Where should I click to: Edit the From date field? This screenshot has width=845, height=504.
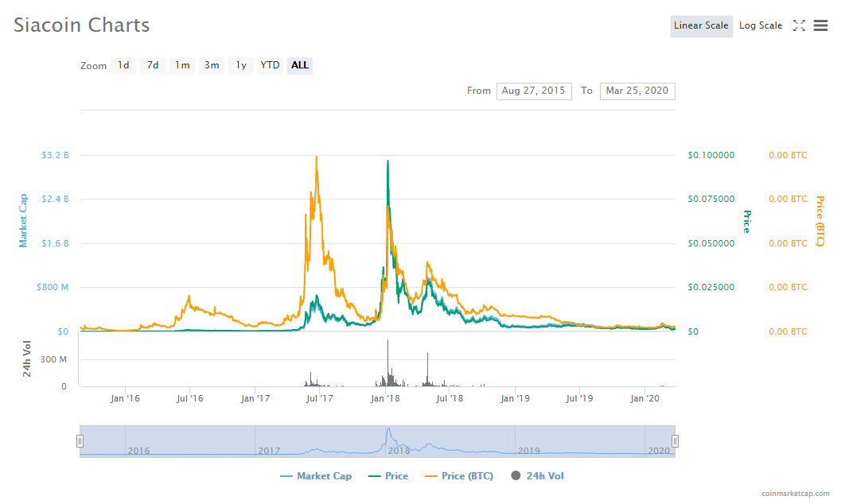point(534,91)
